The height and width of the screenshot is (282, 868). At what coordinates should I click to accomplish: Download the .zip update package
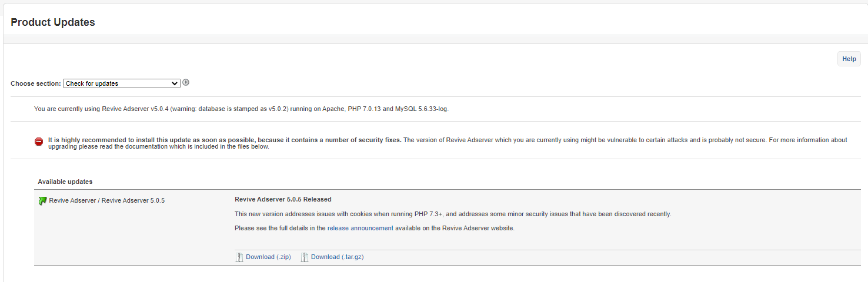[268, 257]
